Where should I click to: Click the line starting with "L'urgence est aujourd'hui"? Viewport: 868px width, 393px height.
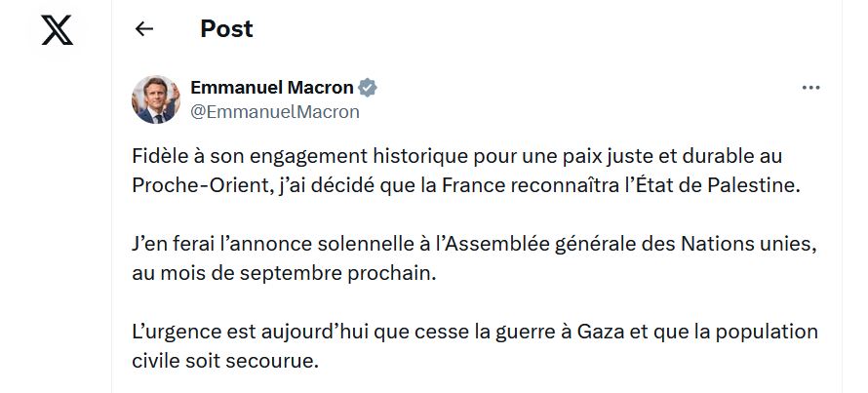coord(474,332)
